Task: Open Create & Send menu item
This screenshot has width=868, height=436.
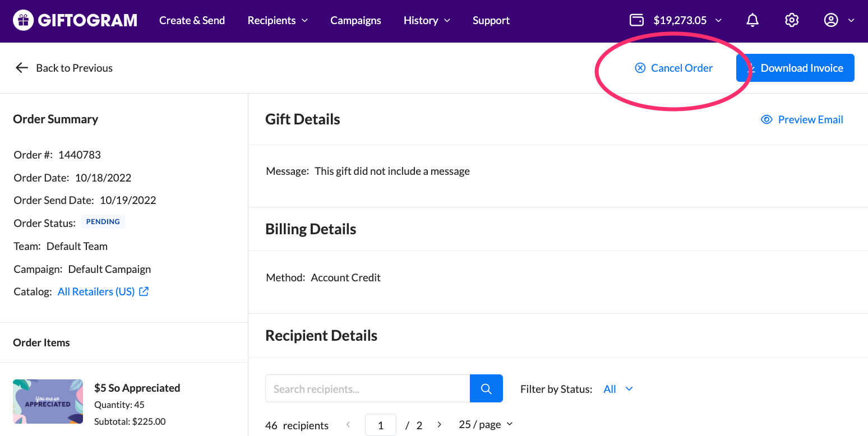Action: pyautogui.click(x=192, y=21)
